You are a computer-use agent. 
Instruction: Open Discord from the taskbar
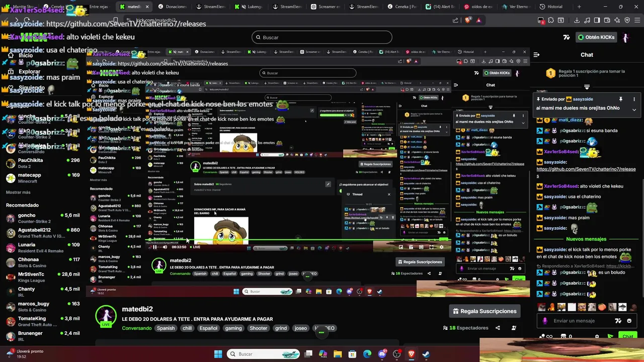382,354
